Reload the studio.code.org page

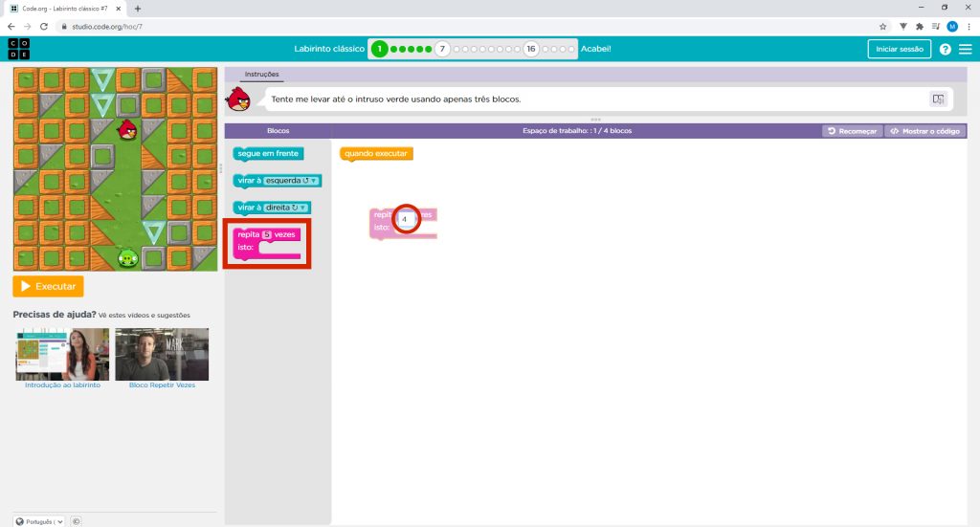click(x=44, y=26)
